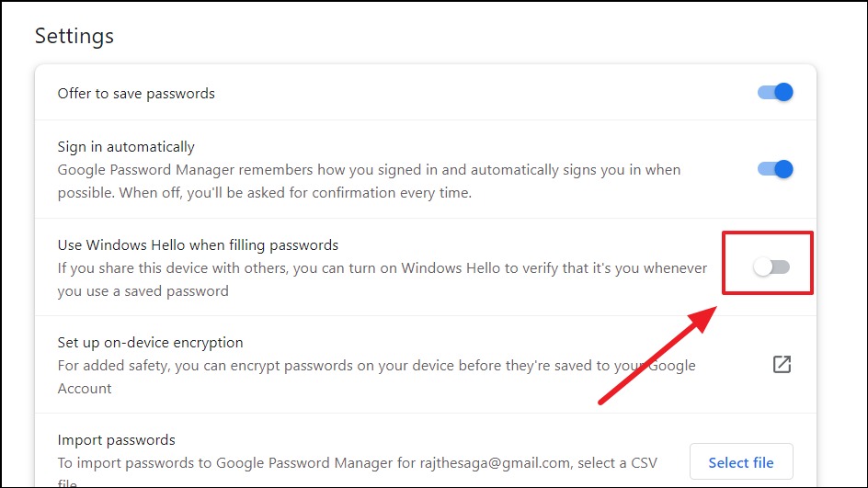Click the Windows Hello sharing device description
The height and width of the screenshot is (488, 868).
(x=383, y=279)
